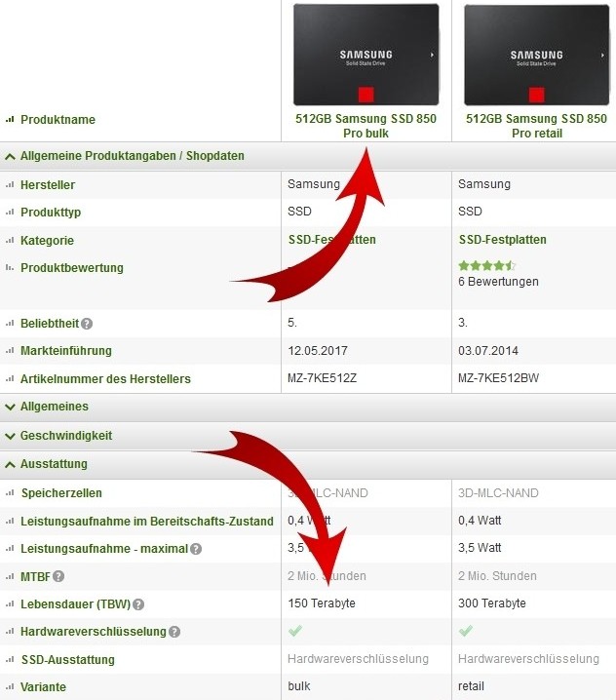Click the retail SSD product image
The image size is (616, 700).
pos(536,55)
